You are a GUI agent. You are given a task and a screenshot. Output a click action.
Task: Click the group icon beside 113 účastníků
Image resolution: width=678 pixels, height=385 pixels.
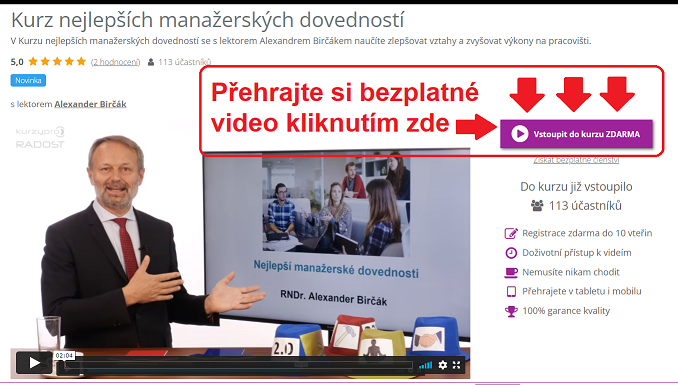[x=537, y=205]
